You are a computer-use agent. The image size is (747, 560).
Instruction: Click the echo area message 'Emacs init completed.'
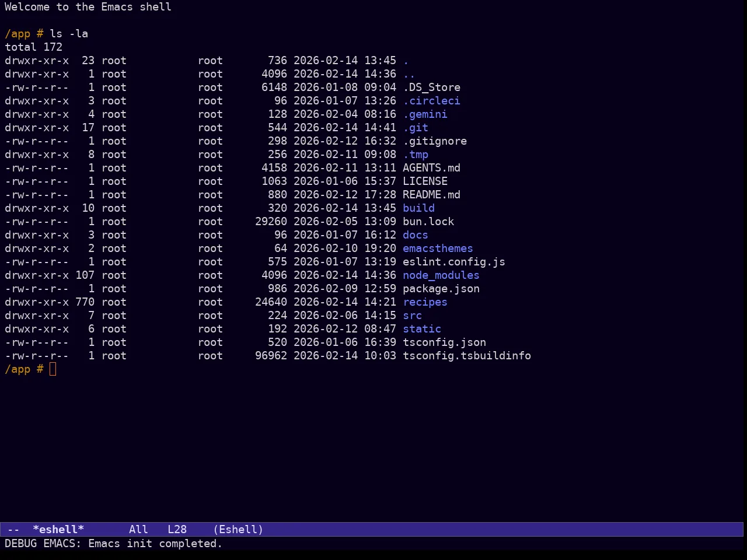(x=155, y=544)
